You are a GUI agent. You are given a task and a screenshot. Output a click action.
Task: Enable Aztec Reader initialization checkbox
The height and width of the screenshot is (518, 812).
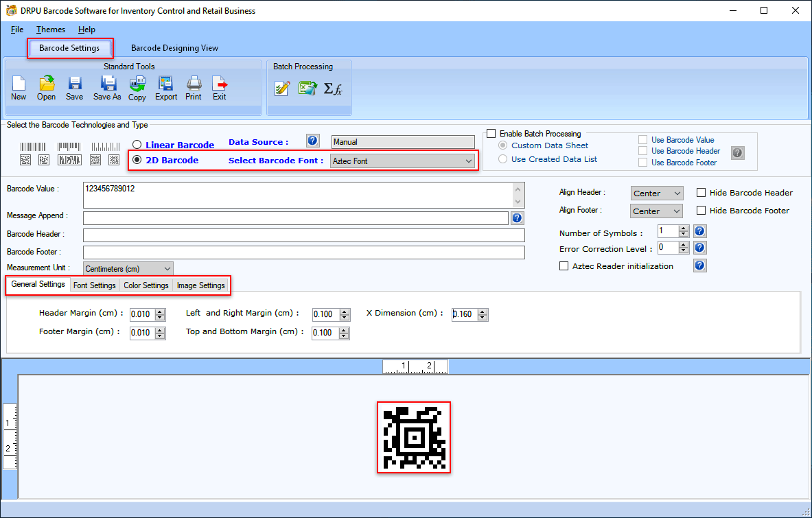(564, 266)
